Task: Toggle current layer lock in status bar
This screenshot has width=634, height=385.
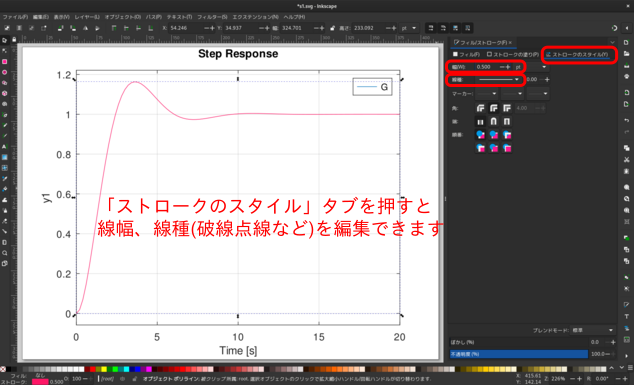Action: tap(135, 379)
